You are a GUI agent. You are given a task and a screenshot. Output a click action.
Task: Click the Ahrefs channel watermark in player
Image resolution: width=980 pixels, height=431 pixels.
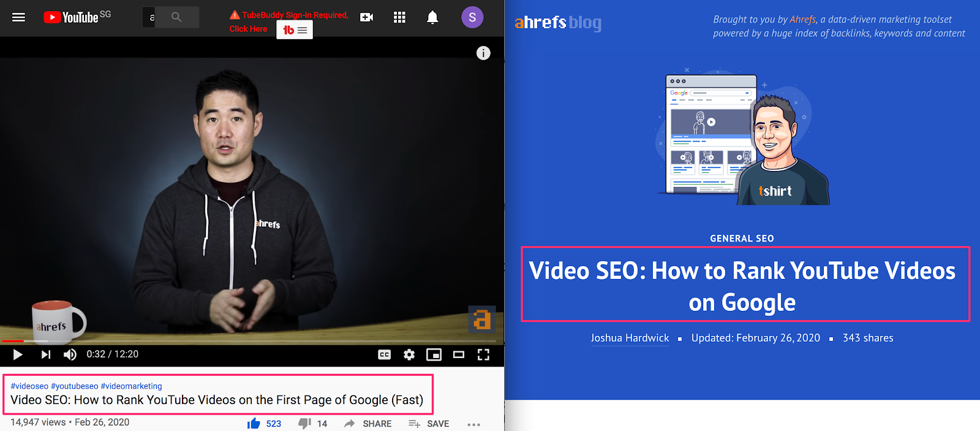click(482, 319)
